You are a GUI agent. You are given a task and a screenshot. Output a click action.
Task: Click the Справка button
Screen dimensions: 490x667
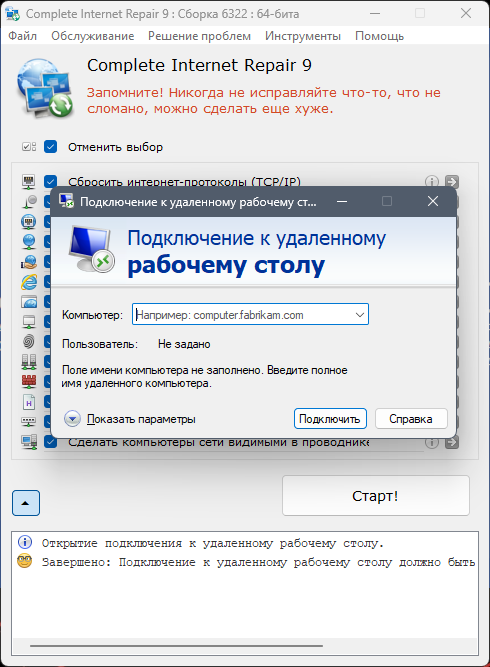(411, 419)
